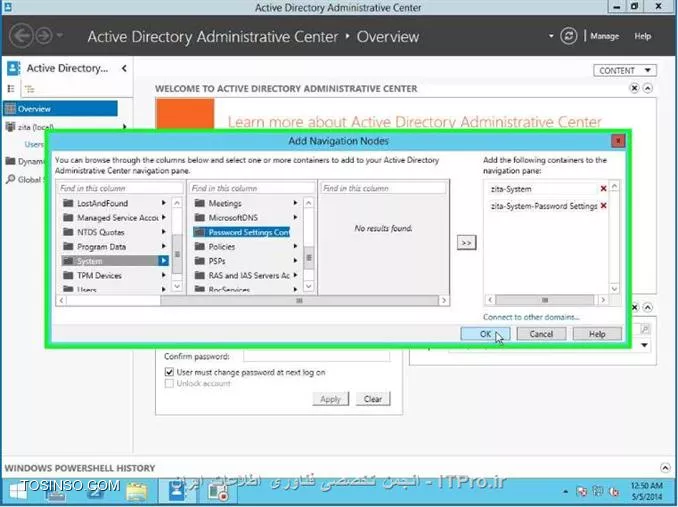Viewport: 678px width, 507px height.
Task: Expand LostAndFound arrow
Action: (x=164, y=203)
